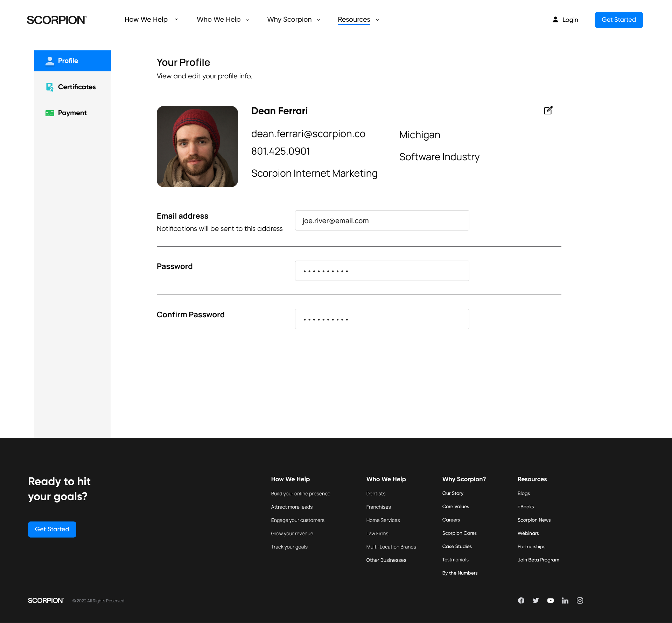Click Dean Ferrari's profile photo
Image resolution: width=672 pixels, height=623 pixels.
[x=197, y=147]
